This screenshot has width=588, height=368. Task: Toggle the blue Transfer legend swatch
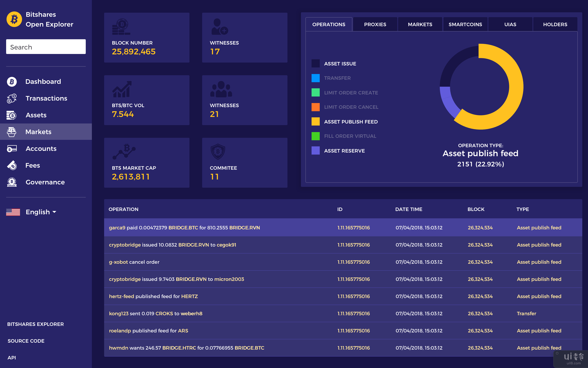point(316,78)
